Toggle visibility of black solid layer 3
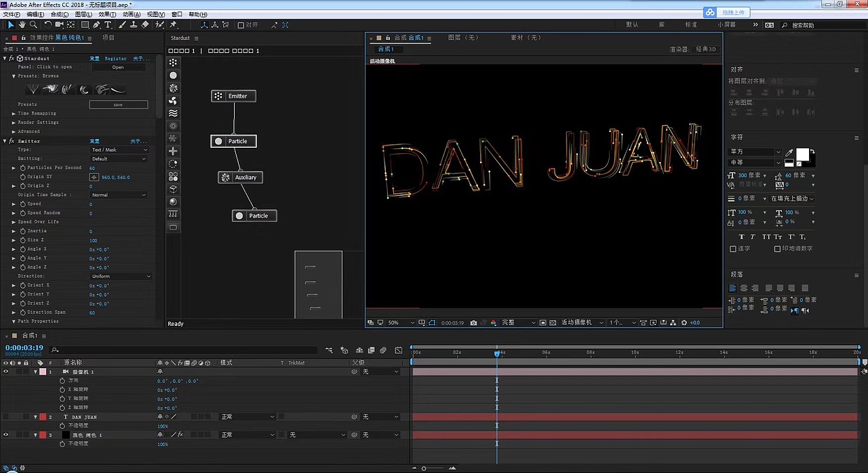Screen dimensions: 868x473 [x=5, y=434]
